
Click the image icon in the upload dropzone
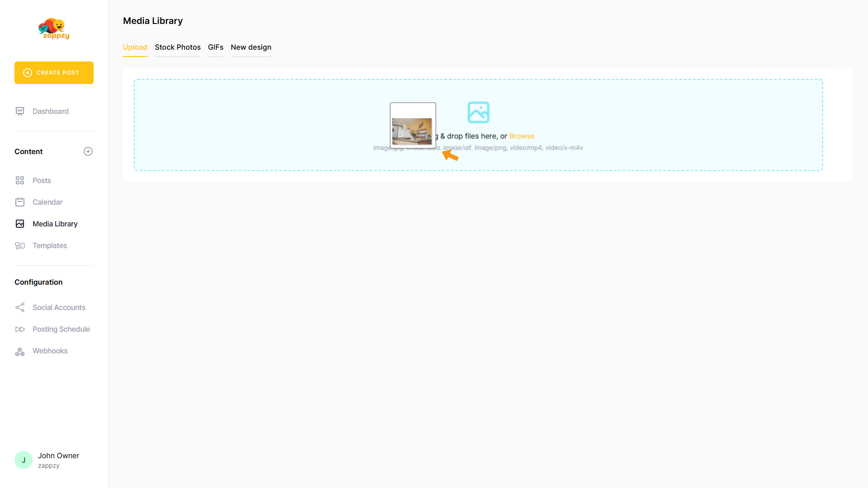tap(478, 112)
